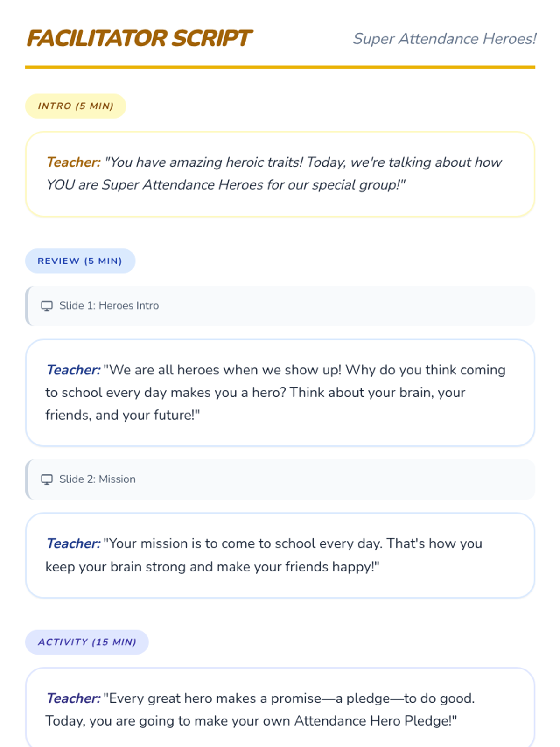Select the INTRO (5 MIN) badge
Viewport: 560px width, 747px height.
click(x=76, y=106)
